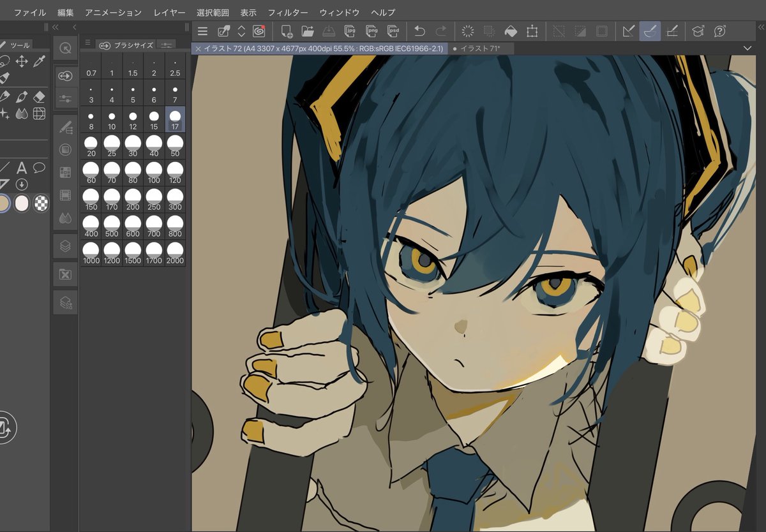Image resolution: width=766 pixels, height=532 pixels.
Task: Collapse panel with single left chevron
Action: coord(75,27)
